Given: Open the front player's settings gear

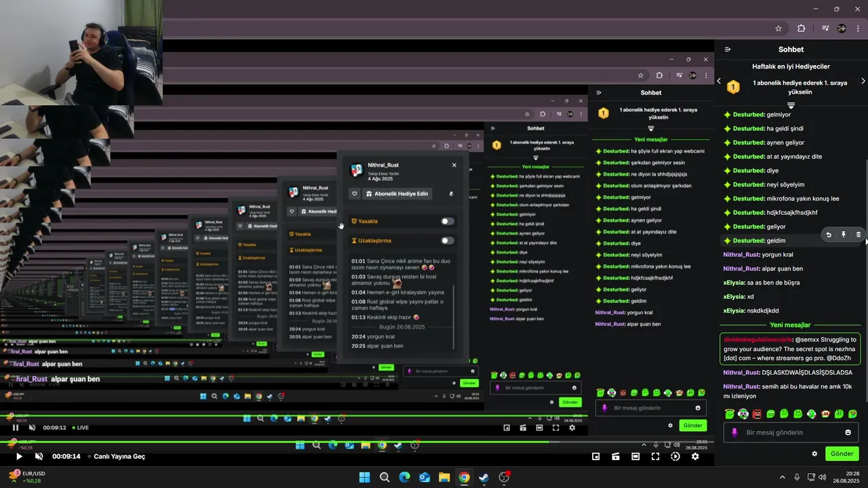Looking at the screenshot, I should tap(695, 457).
